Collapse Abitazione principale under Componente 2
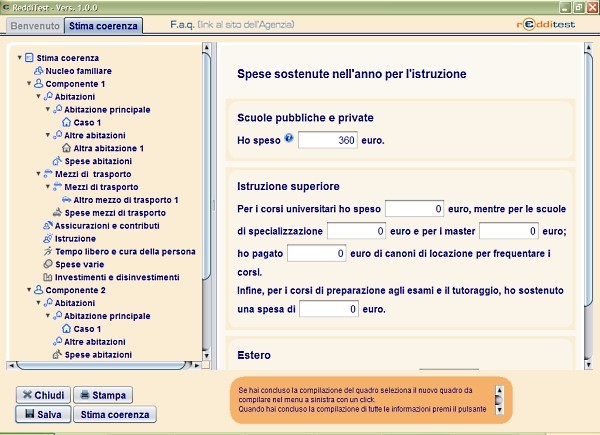 point(48,315)
